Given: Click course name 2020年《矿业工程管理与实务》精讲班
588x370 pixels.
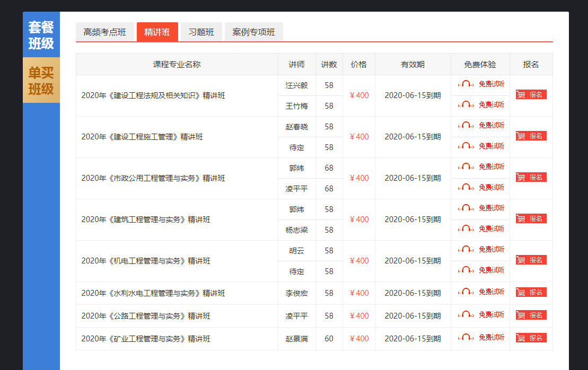Looking at the screenshot, I should [146, 339].
